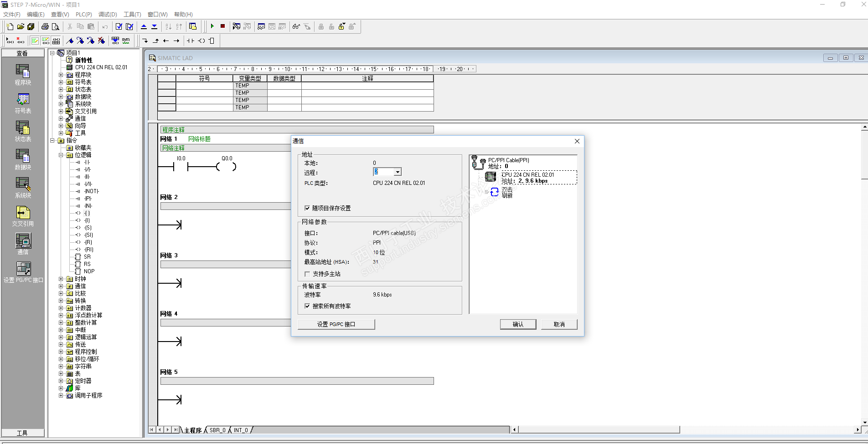Screen dimensions: 868x444
Task: Switch to the SBR_0 tab
Action: pos(217,430)
